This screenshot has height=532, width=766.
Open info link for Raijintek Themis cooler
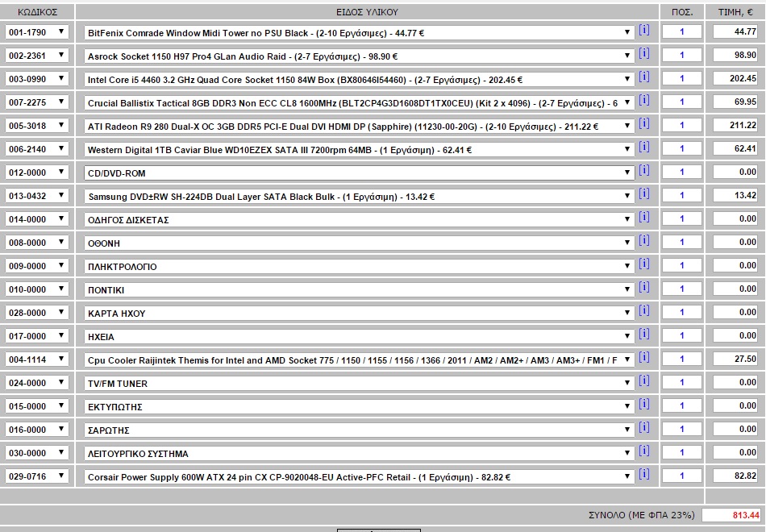coord(644,358)
